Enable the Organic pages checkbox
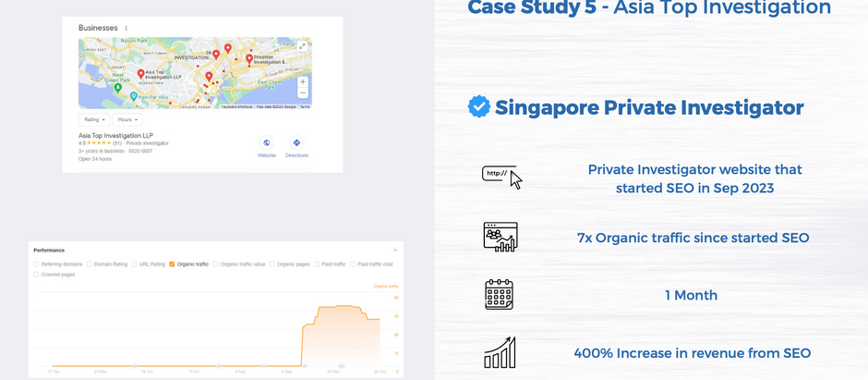 pos(272,264)
